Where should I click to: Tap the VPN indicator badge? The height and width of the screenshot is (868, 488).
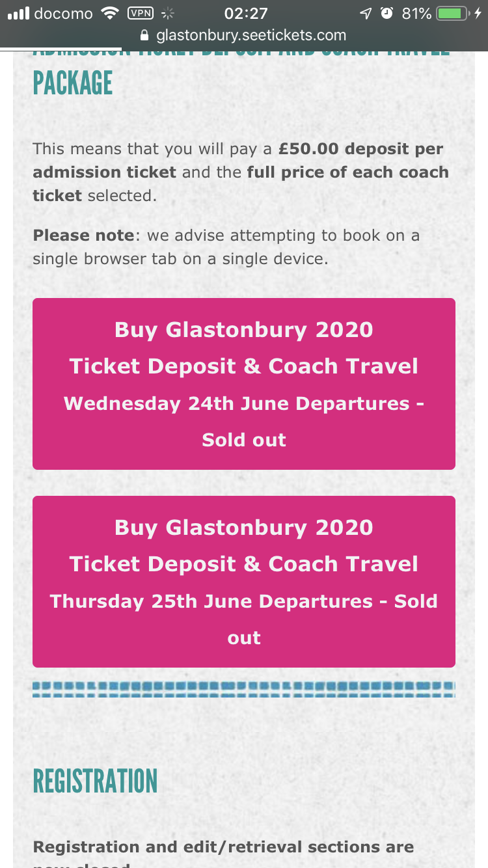141,13
